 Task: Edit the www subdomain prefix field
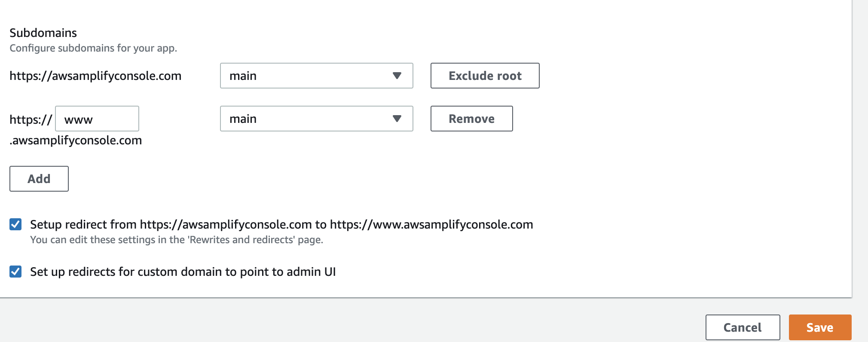pyautogui.click(x=97, y=119)
